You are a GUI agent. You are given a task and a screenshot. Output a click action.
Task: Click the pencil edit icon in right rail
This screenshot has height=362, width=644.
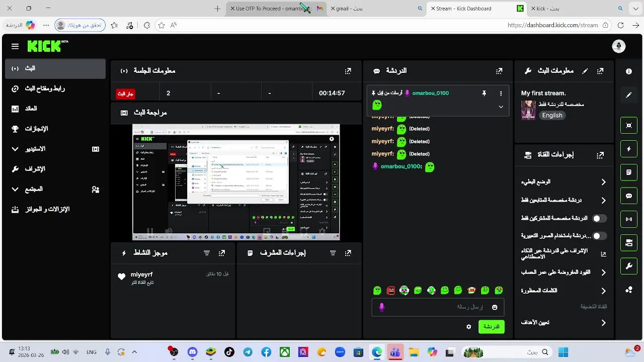click(629, 95)
